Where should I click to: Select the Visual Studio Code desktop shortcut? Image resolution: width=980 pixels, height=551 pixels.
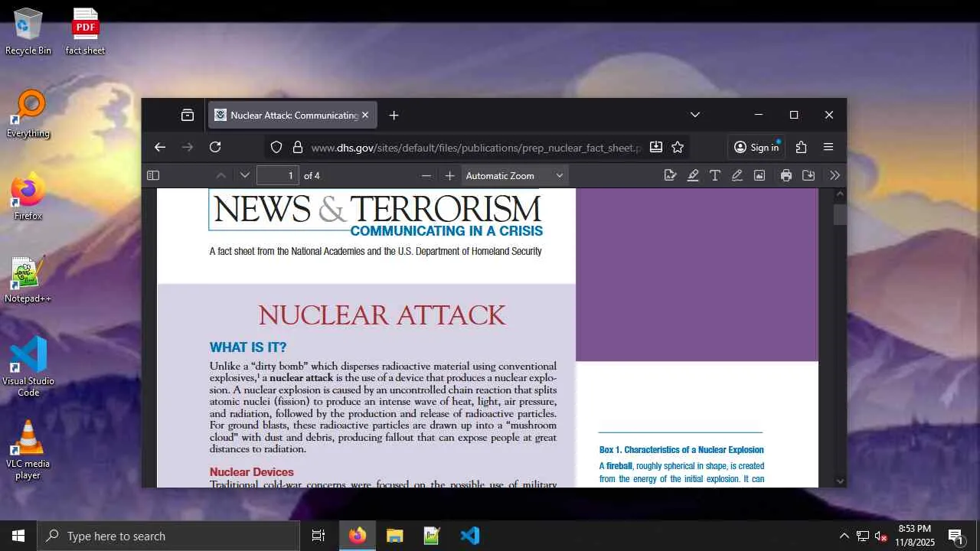pos(28,367)
